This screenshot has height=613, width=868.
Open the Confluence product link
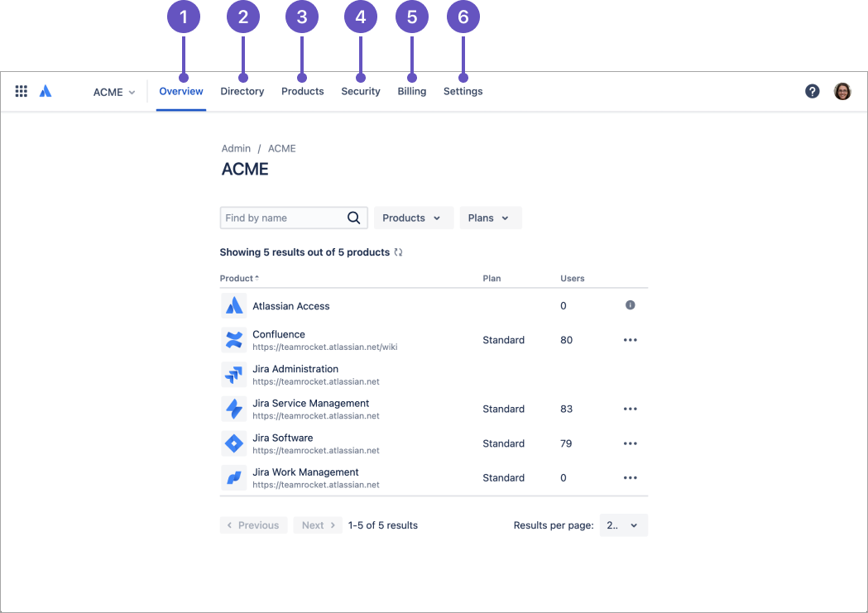tap(279, 334)
